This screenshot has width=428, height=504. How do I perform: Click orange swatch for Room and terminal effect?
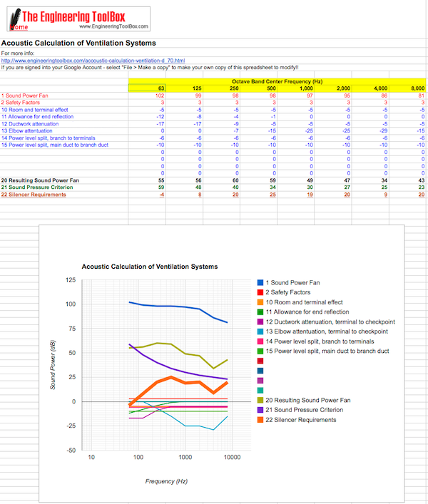tap(260, 302)
